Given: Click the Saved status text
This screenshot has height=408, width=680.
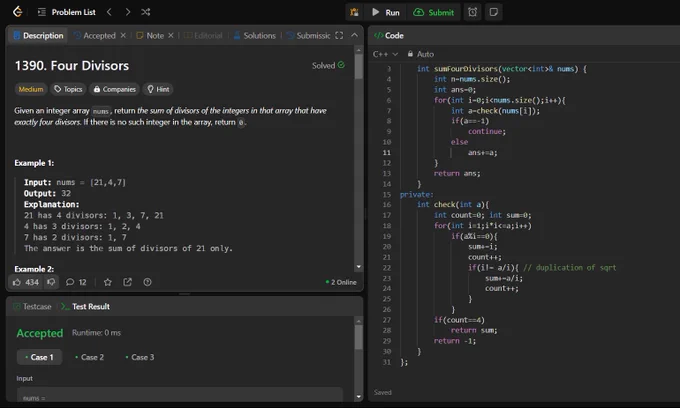Looking at the screenshot, I should [x=382, y=392].
